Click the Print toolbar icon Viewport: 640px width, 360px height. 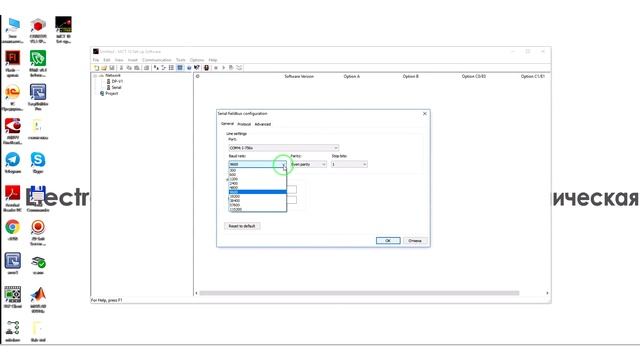click(x=146, y=68)
